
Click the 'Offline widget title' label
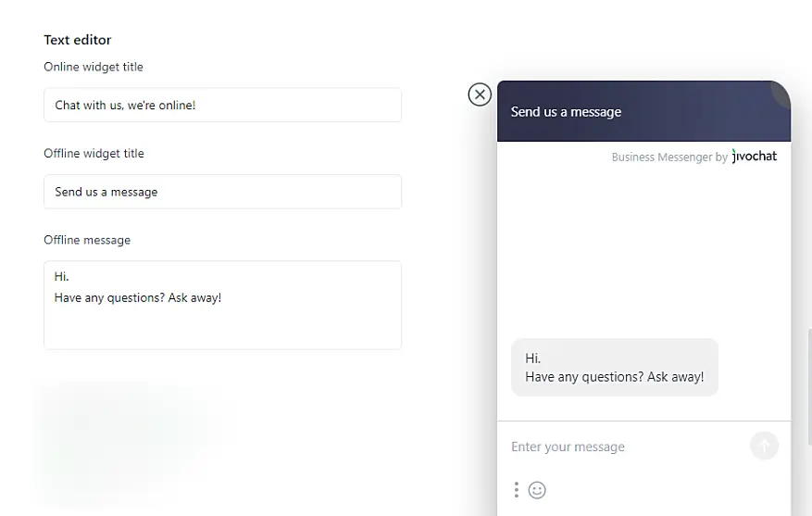click(94, 154)
